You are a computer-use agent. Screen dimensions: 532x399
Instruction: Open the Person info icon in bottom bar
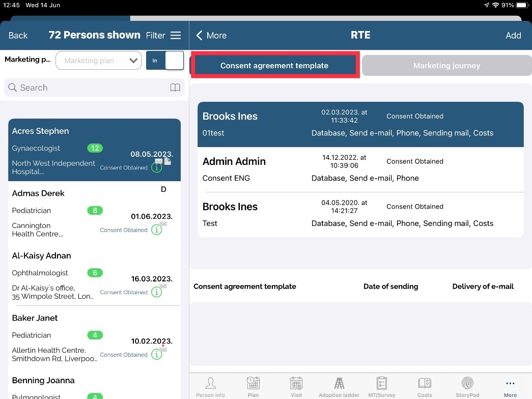click(x=210, y=384)
